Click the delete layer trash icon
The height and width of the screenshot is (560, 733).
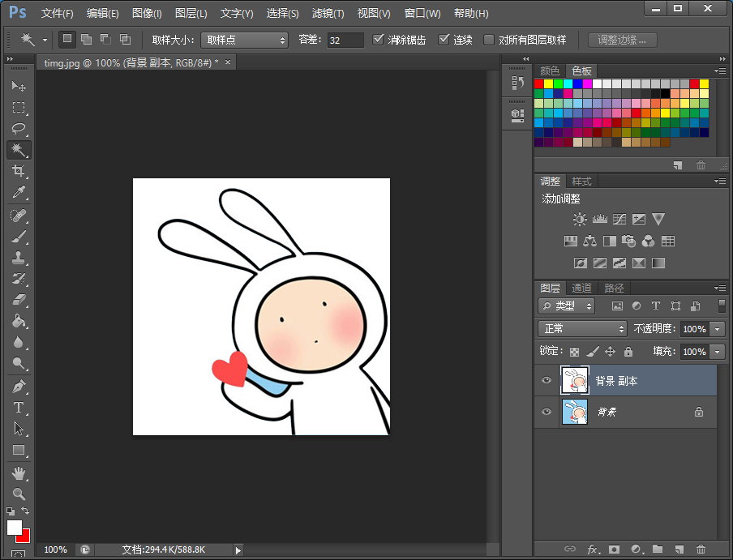(701, 549)
